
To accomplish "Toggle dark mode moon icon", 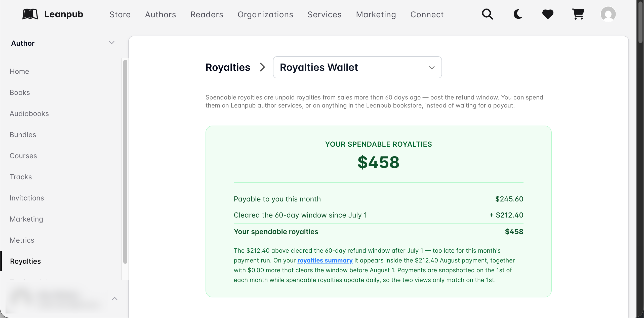I will click(518, 14).
